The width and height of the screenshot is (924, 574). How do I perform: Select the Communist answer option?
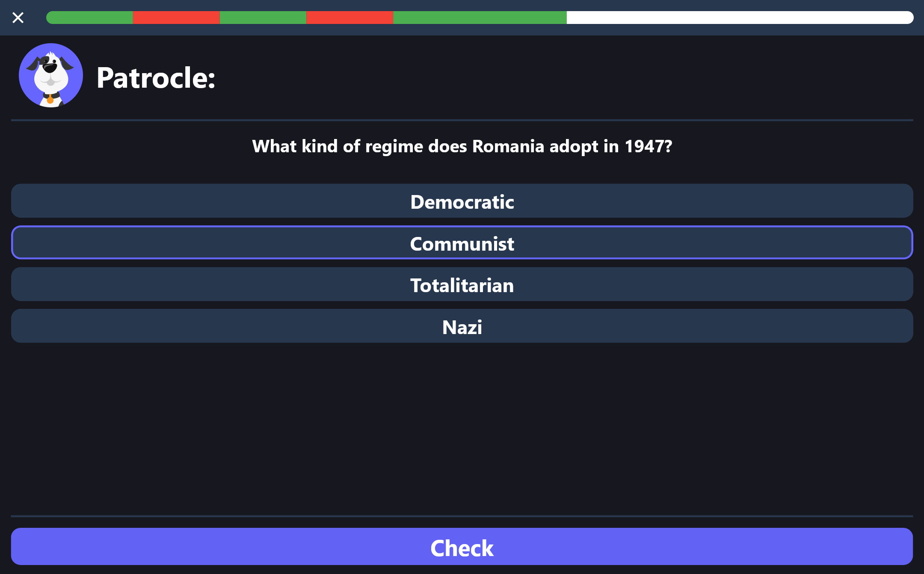pyautogui.click(x=462, y=243)
